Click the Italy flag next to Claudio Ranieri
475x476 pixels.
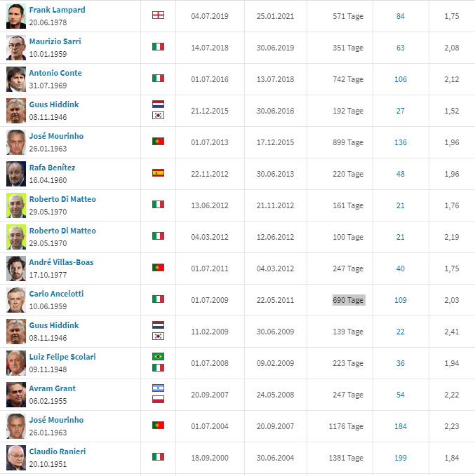click(x=158, y=456)
